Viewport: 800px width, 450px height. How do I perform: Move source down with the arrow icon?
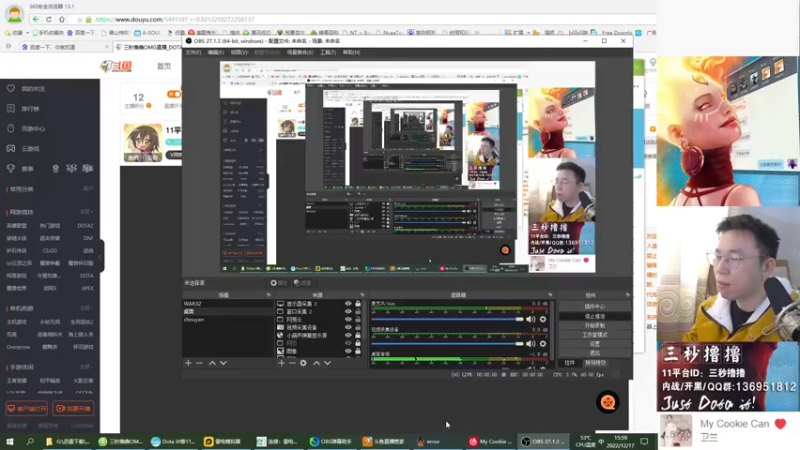coord(328,363)
